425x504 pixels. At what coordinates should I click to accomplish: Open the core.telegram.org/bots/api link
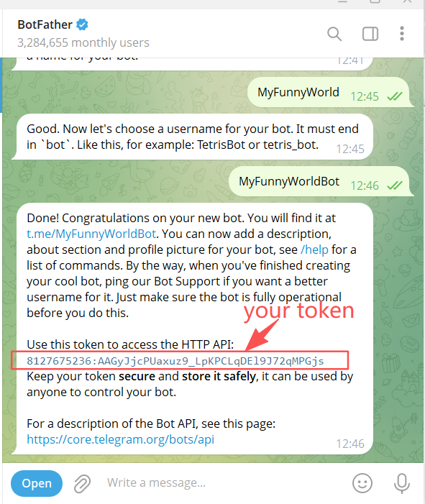(121, 439)
